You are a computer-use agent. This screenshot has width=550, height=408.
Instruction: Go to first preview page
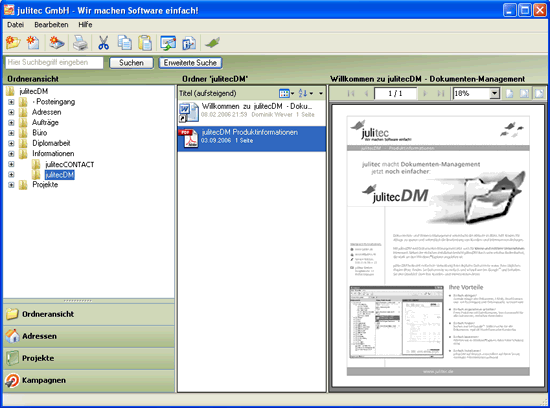point(350,93)
